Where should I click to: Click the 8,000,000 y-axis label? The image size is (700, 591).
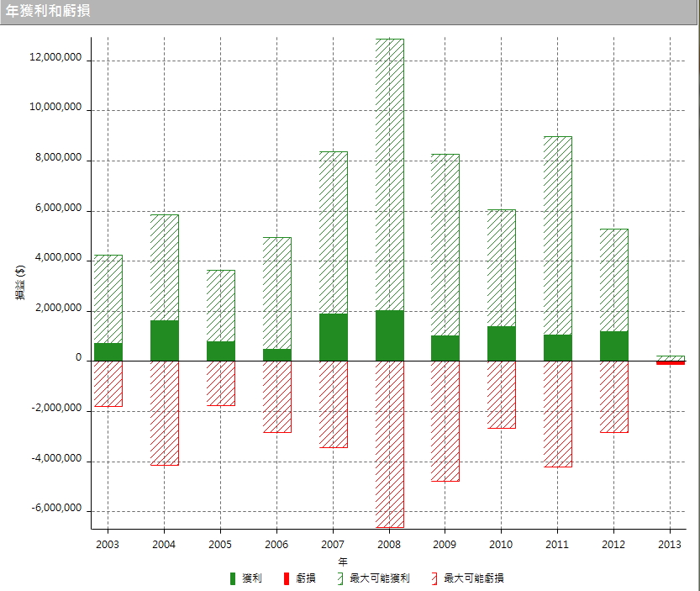point(59,157)
